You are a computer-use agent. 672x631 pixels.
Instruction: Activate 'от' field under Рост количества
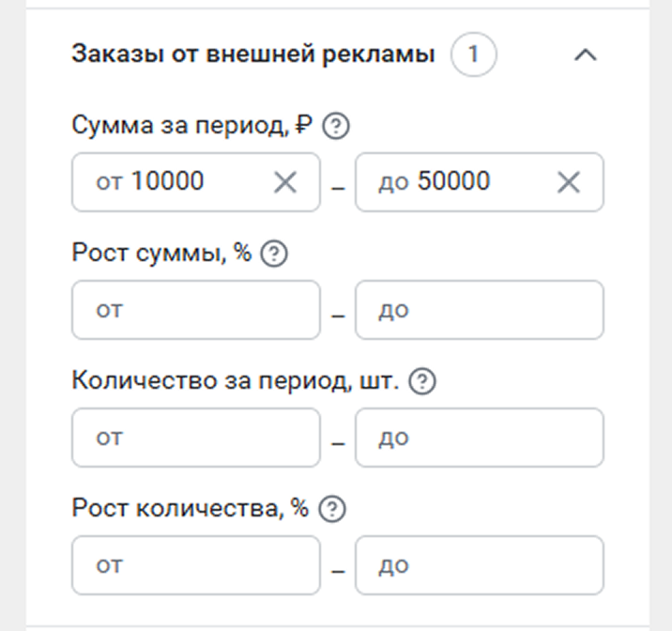click(196, 565)
